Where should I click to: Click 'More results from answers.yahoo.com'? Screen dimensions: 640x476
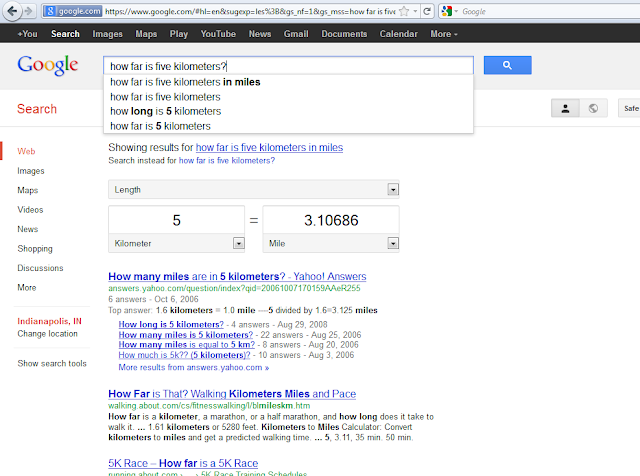coord(193,367)
